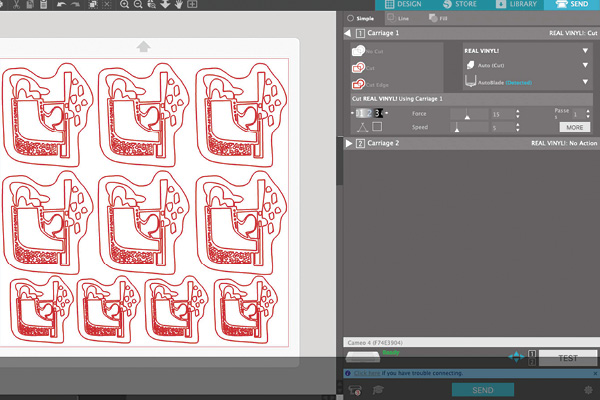Select the Cut Edge option

(x=370, y=84)
